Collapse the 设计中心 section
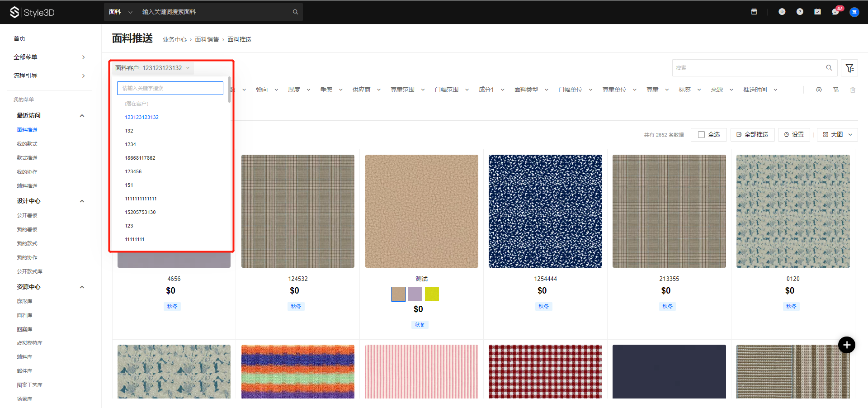 [x=82, y=201]
